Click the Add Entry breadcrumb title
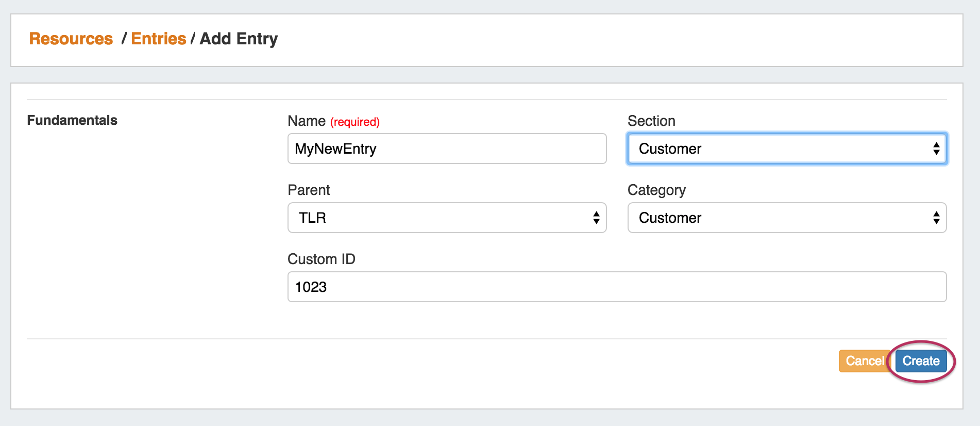The image size is (980, 426). 239,39
